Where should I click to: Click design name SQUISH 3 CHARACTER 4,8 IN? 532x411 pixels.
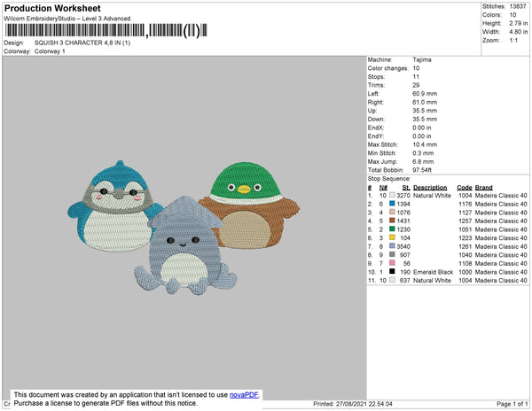(x=82, y=43)
